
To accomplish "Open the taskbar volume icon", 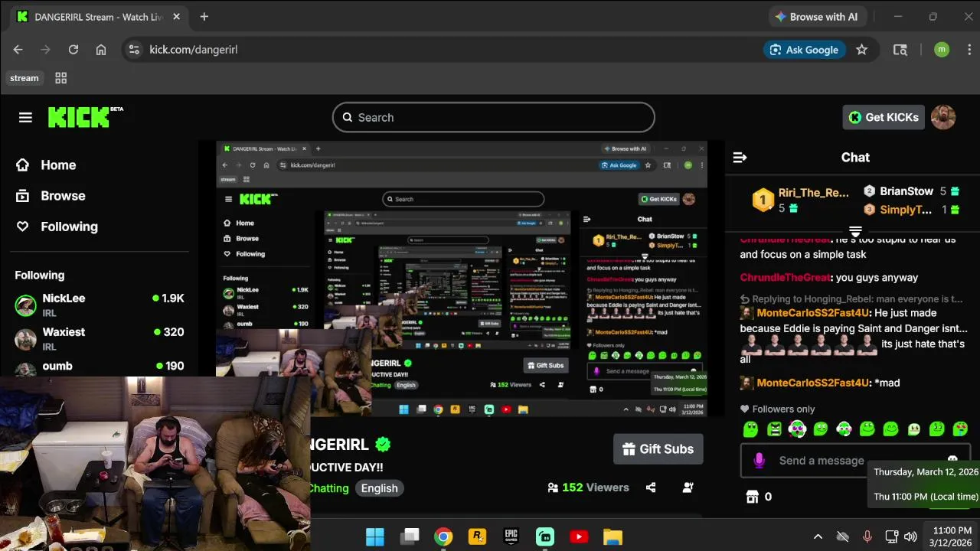I will point(910,536).
